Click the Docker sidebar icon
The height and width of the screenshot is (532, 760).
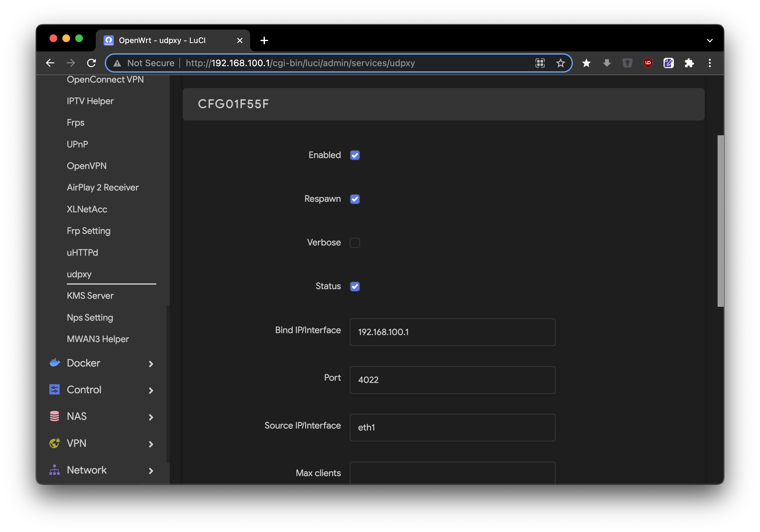pos(55,363)
